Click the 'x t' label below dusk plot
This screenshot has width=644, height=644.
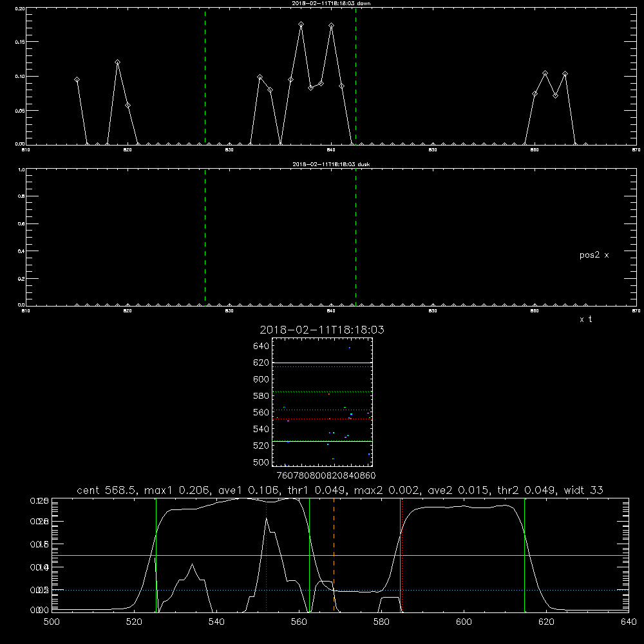tap(585, 319)
